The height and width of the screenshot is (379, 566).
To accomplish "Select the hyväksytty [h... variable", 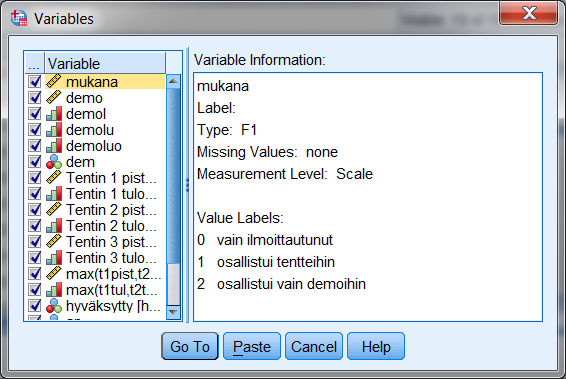I will tap(113, 306).
